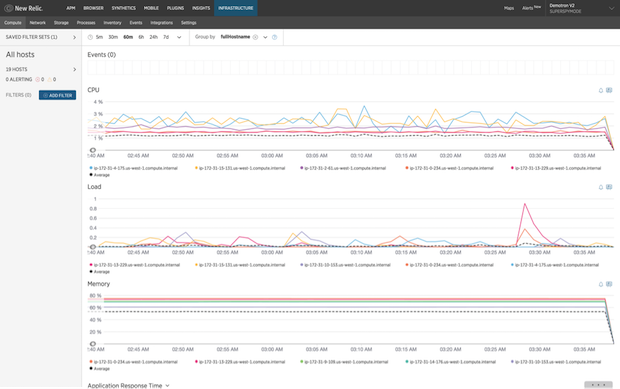Go to Maps link
The image size is (620, 389).
pyautogui.click(x=509, y=8)
